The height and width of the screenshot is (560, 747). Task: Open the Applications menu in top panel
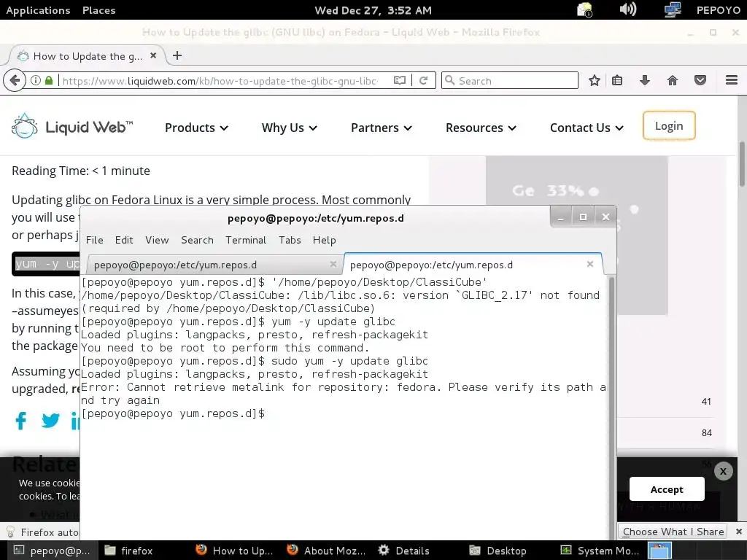(x=38, y=10)
